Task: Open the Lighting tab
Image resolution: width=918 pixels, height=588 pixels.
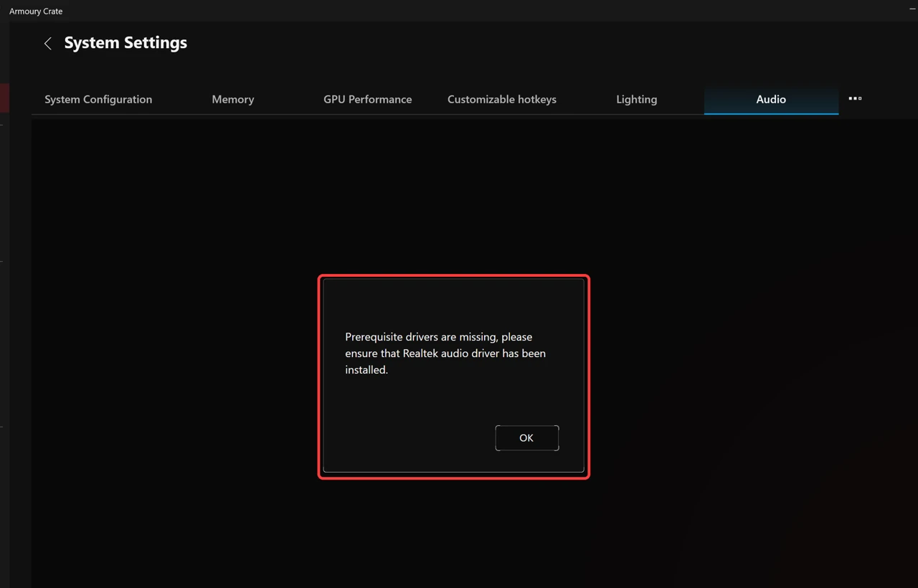Action: point(637,99)
